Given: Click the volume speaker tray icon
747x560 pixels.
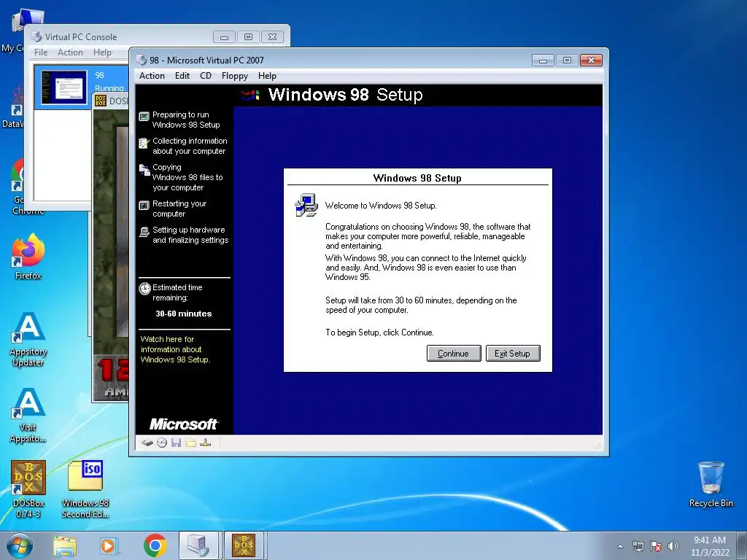Looking at the screenshot, I should 673,546.
